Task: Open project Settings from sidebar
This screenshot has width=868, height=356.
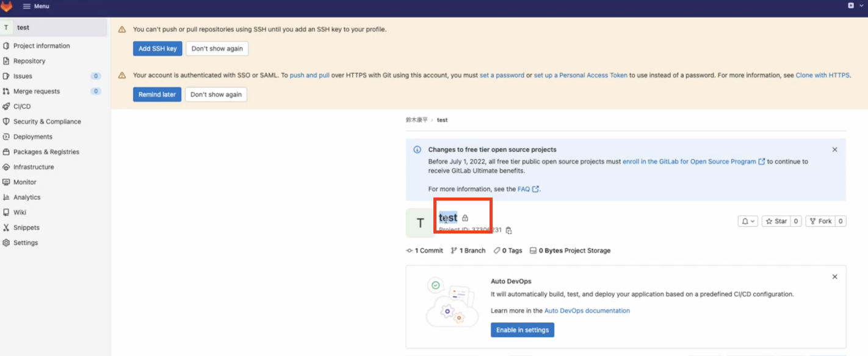Action: pyautogui.click(x=26, y=243)
